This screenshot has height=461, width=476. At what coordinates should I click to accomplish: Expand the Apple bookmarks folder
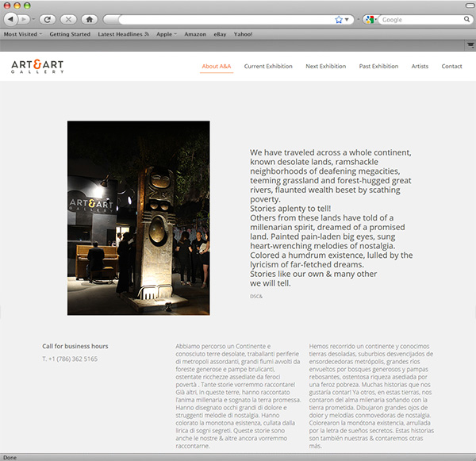coord(167,35)
